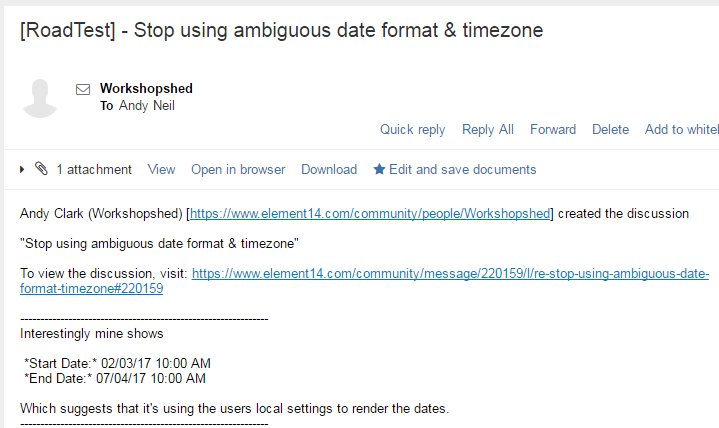The image size is (719, 428).
Task: Click the envelope icon beside Workshopshed
Action: click(83, 89)
